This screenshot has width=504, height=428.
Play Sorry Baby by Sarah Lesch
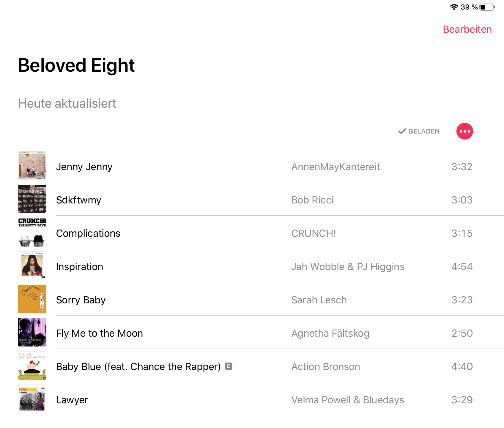(81, 300)
